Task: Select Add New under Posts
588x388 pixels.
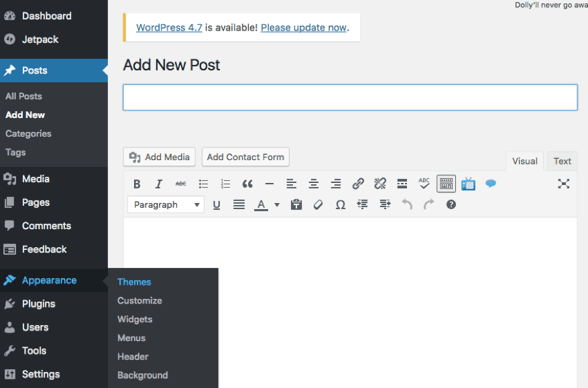Action: click(25, 115)
